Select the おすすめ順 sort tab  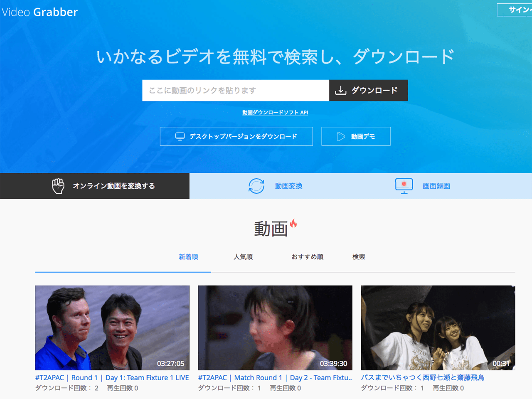click(x=308, y=257)
